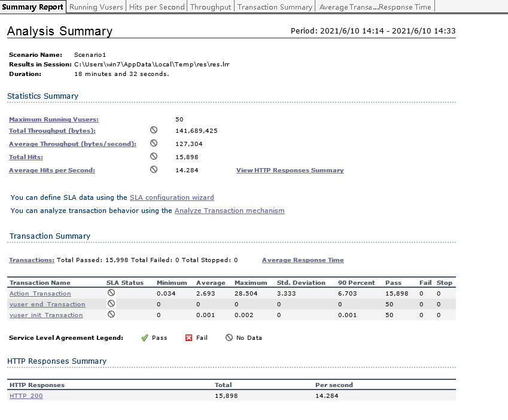Select the Summary Report tab
This screenshot has height=420, width=508.
point(32,7)
